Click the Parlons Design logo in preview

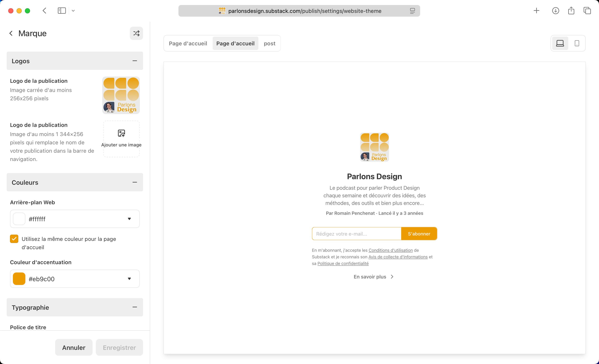click(374, 147)
